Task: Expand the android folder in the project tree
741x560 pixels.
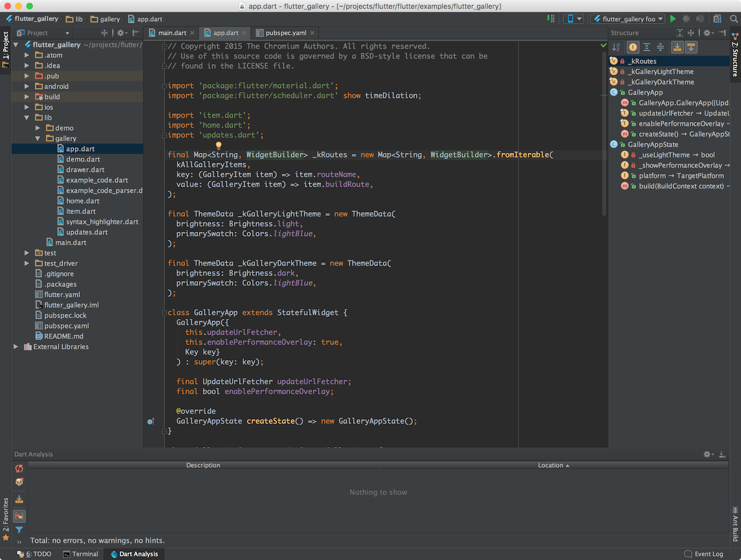Action: tap(27, 86)
